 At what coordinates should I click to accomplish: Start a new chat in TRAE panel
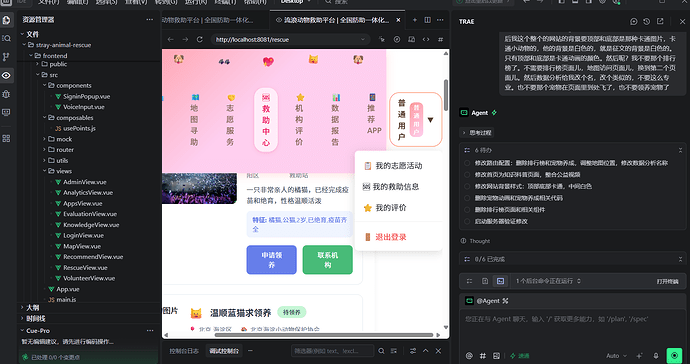634,21
